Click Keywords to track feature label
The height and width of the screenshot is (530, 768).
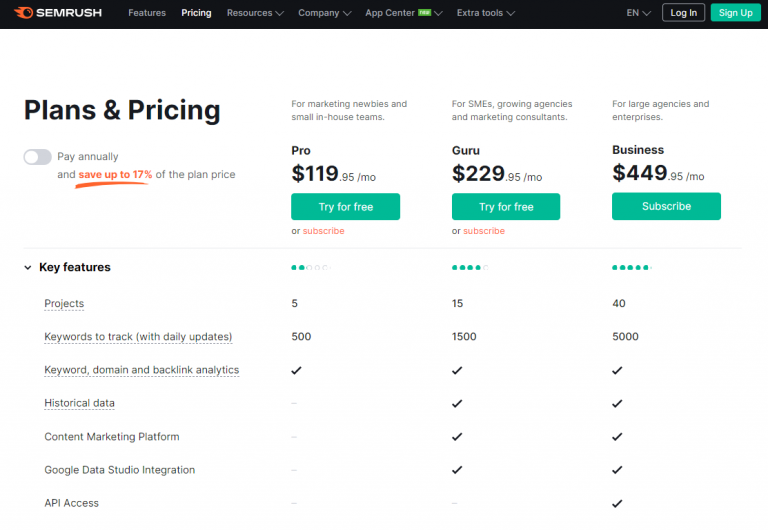(138, 337)
